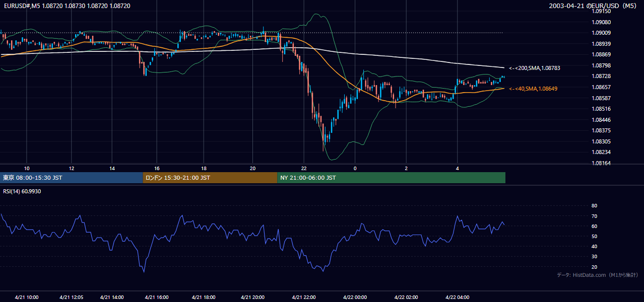Click RSI scale value 30

tap(594, 256)
